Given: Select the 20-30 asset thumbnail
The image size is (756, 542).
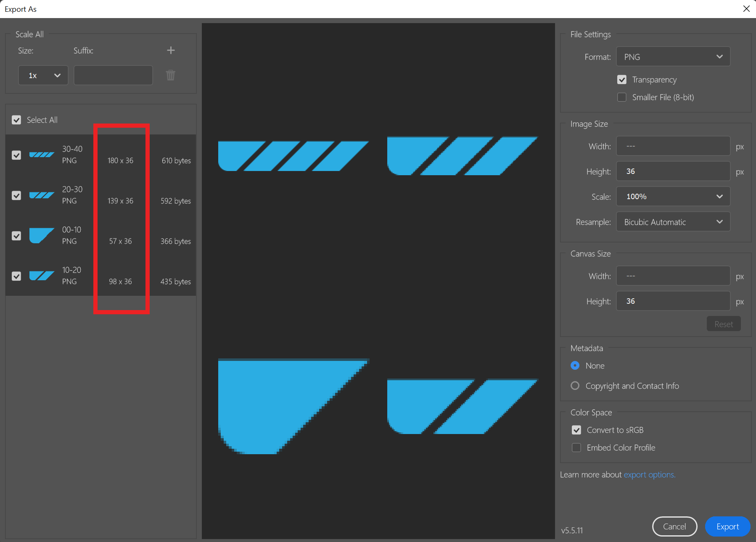Looking at the screenshot, I should tap(42, 195).
